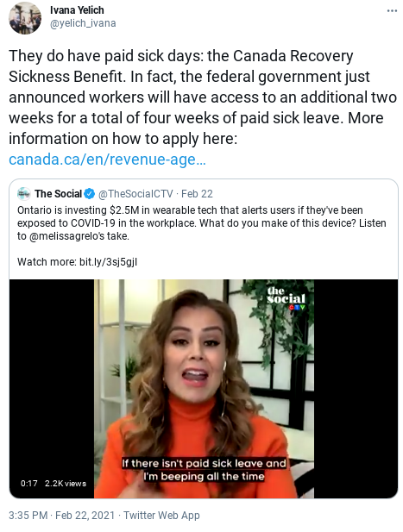The width and height of the screenshot is (403, 532).
Task: Open the tweet's three-dot more menu
Action: tap(392, 11)
